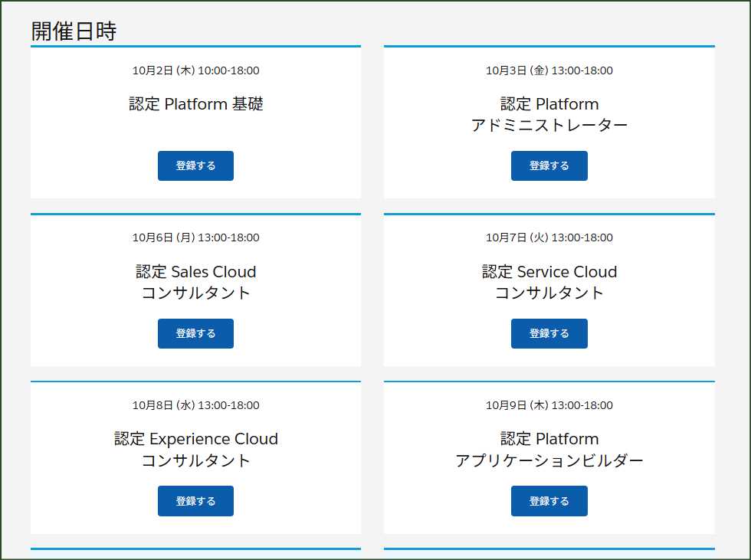This screenshot has height=560, width=751.
Task: Select title 認定 Platform アプリケーションビルダー
Action: [549, 450]
